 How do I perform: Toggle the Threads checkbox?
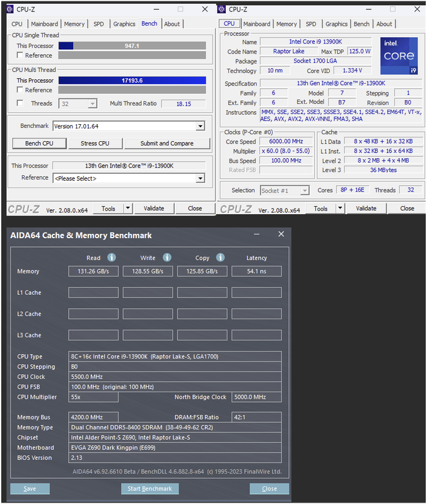click(20, 103)
